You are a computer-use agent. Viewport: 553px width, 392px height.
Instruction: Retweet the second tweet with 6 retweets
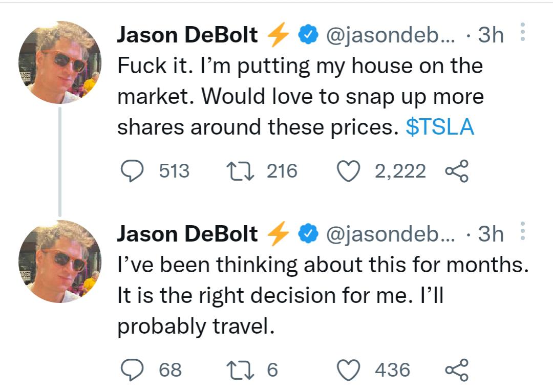click(240, 370)
